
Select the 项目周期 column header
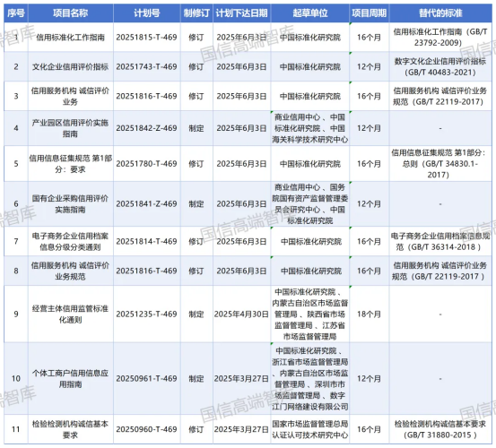pyautogui.click(x=370, y=13)
